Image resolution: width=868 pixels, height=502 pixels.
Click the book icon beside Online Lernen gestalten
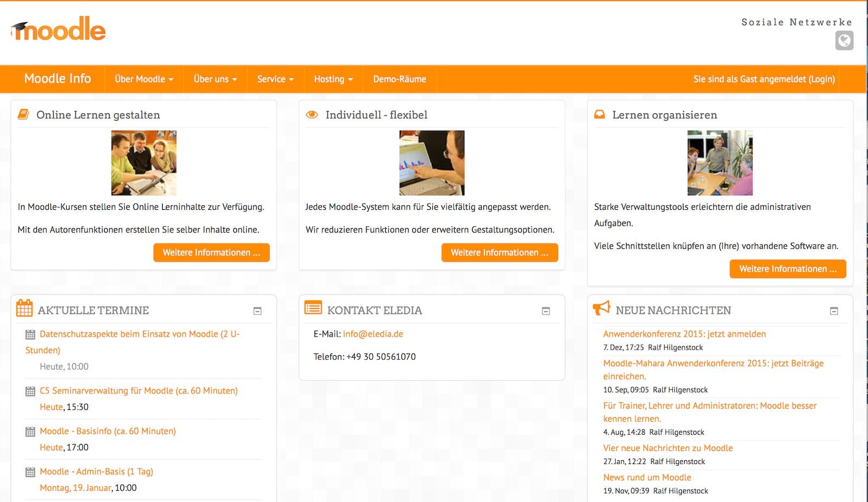tap(23, 114)
